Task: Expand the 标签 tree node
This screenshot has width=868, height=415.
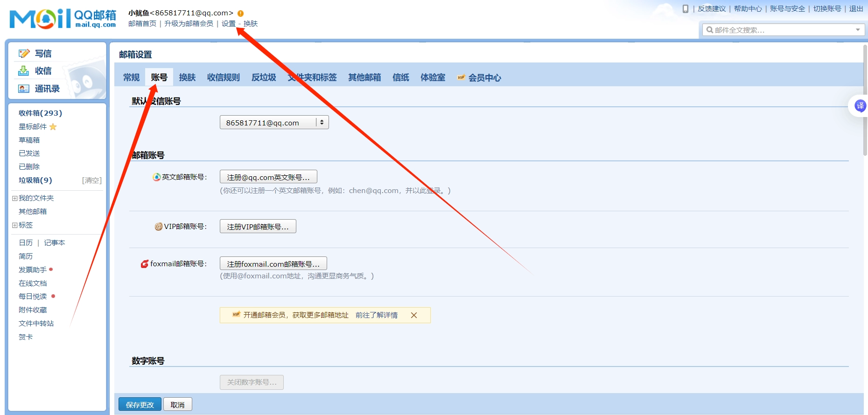Action: point(15,225)
